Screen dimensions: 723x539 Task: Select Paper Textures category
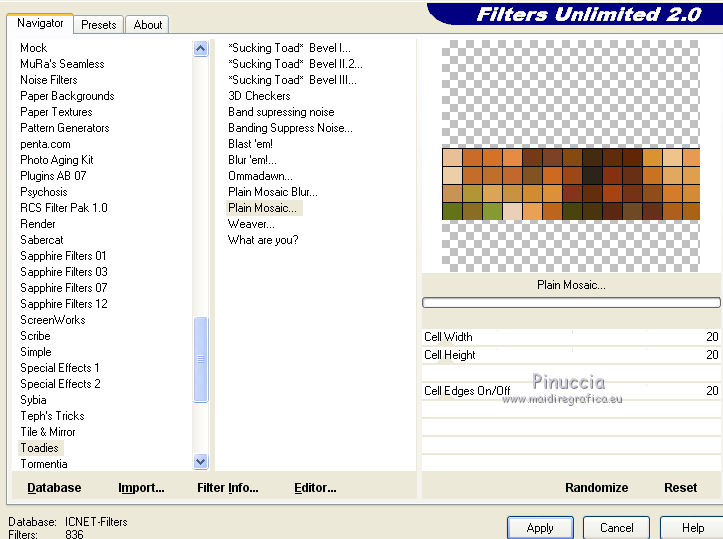(x=56, y=112)
